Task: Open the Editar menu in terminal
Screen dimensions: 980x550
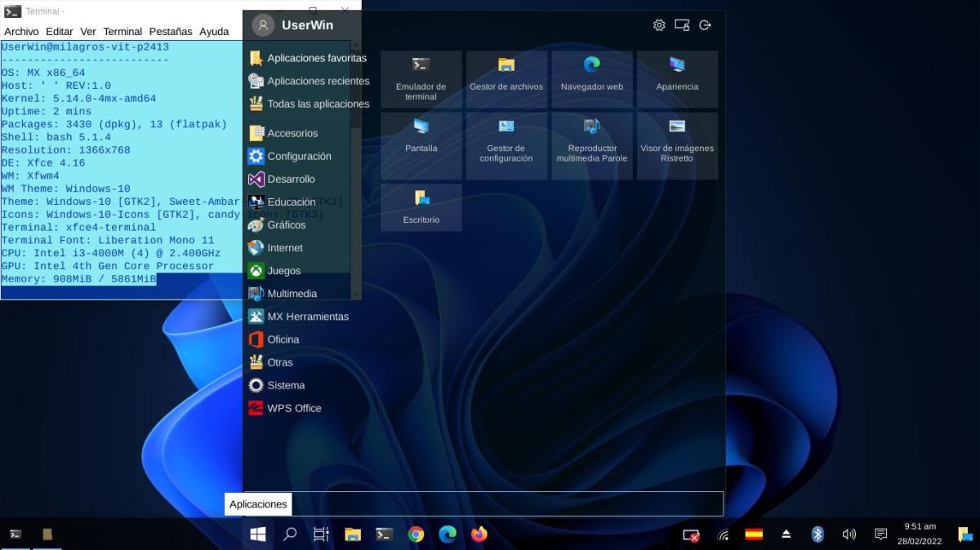Action: click(x=60, y=31)
